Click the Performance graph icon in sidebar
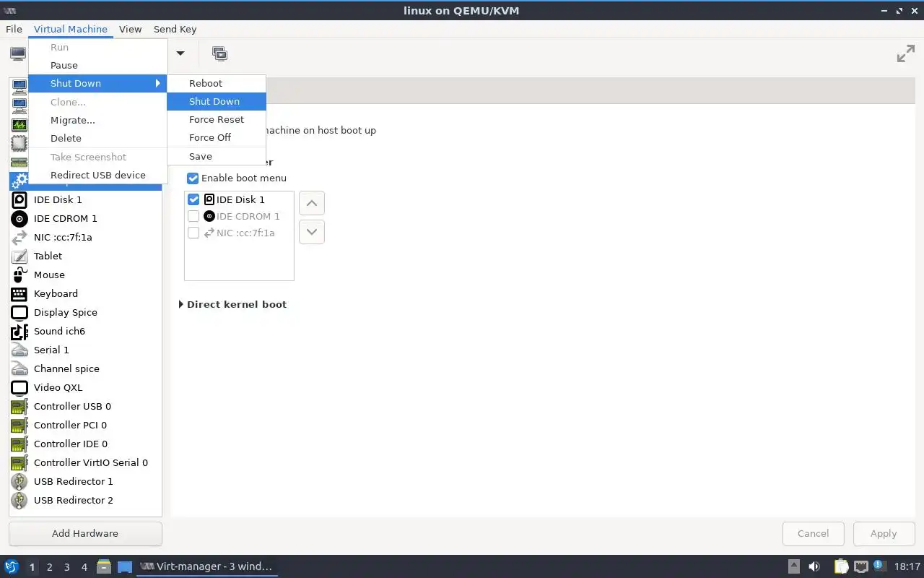 click(x=19, y=124)
